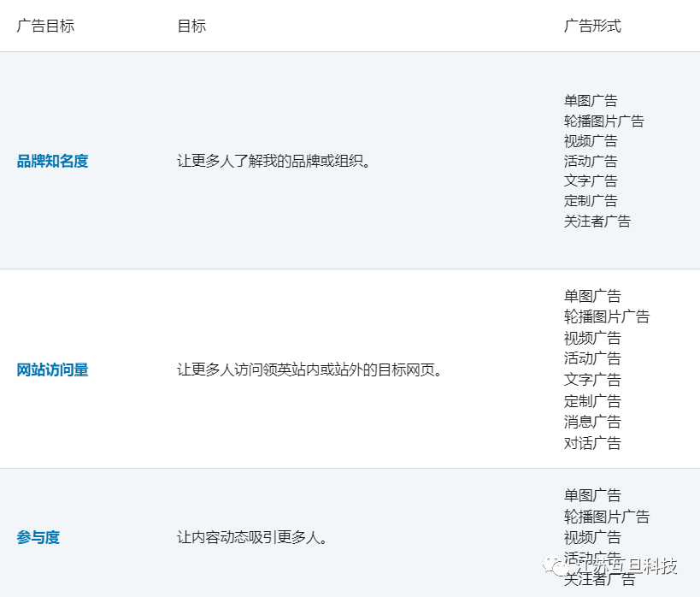Click 视频广告 in the 网站访问量 row
Screen dimensions: 700x597
click(x=592, y=338)
